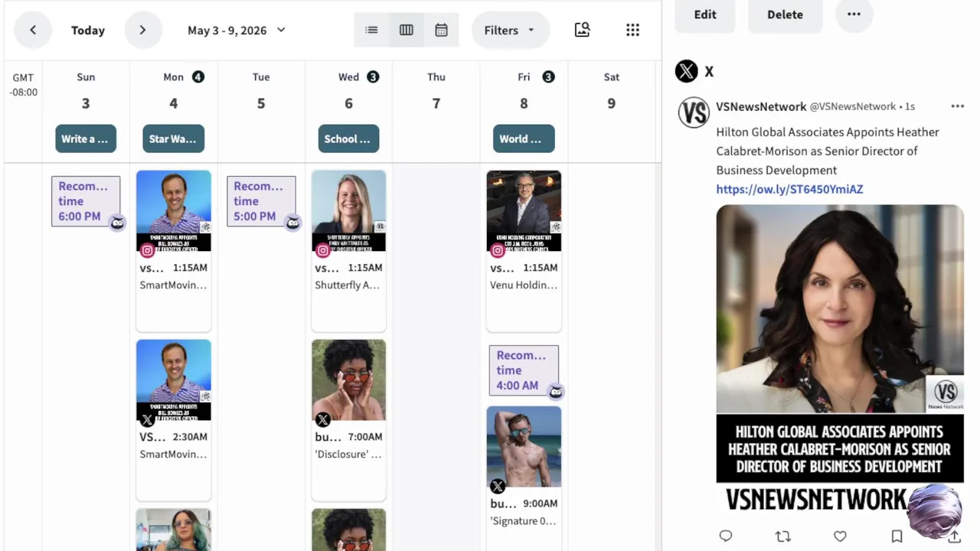Open tweet options three-dot menu
This screenshot has width=980, height=551.
957,106
